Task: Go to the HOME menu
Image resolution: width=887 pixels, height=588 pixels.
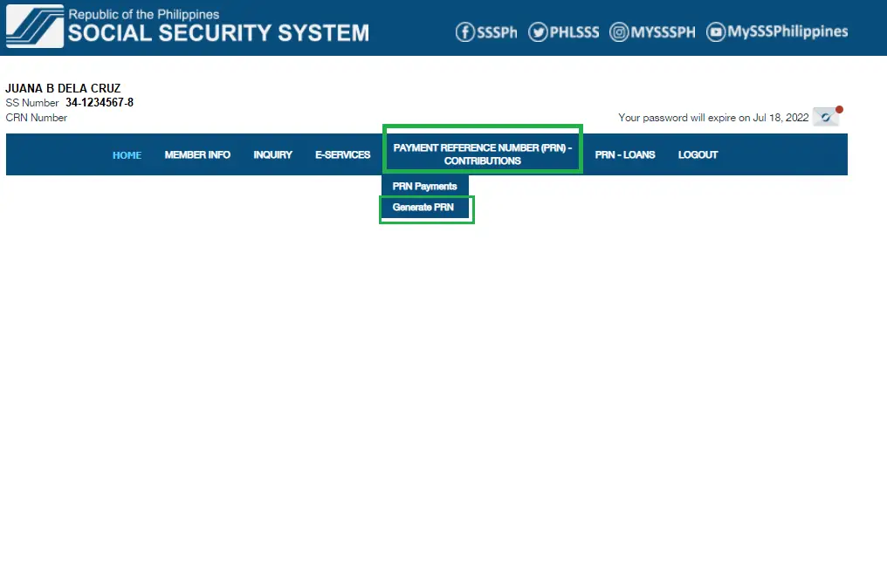Action: pyautogui.click(x=127, y=155)
